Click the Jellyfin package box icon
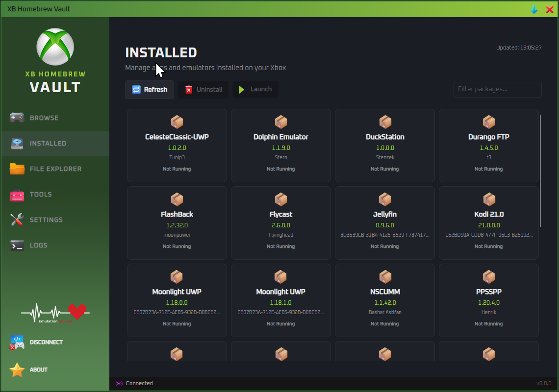The height and width of the screenshot is (392, 559). tap(385, 199)
